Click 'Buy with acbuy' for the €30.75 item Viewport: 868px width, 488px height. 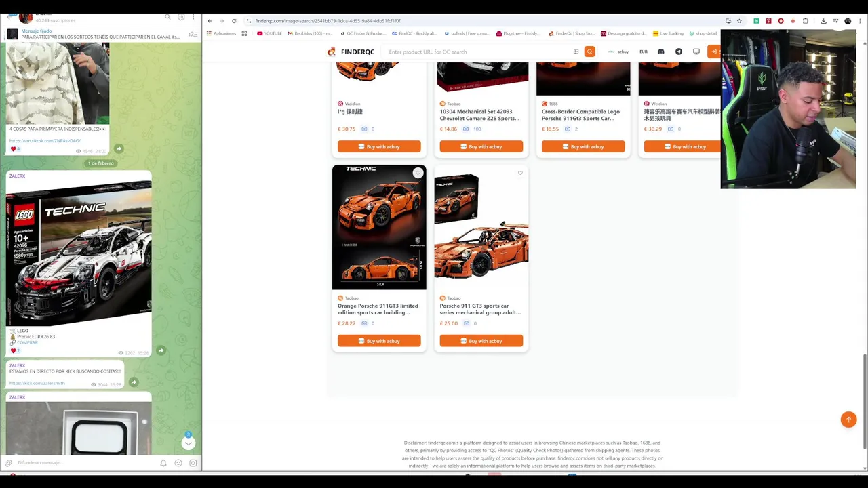point(379,146)
